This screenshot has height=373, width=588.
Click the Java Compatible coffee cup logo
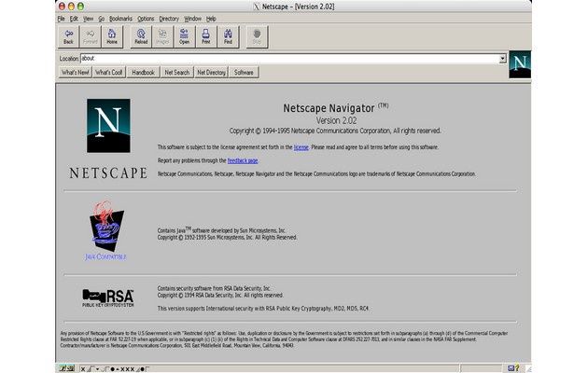point(106,227)
